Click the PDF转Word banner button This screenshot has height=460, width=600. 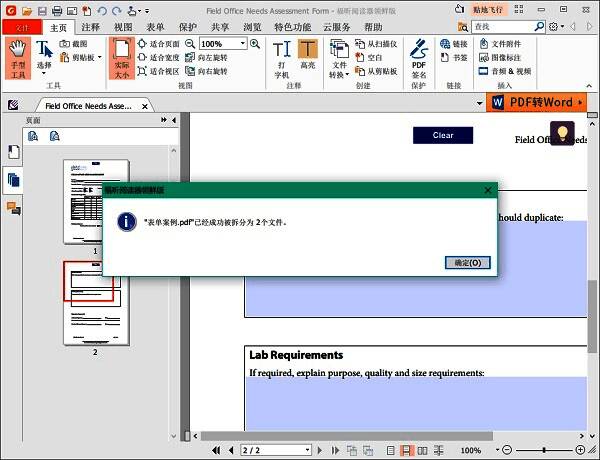point(540,102)
